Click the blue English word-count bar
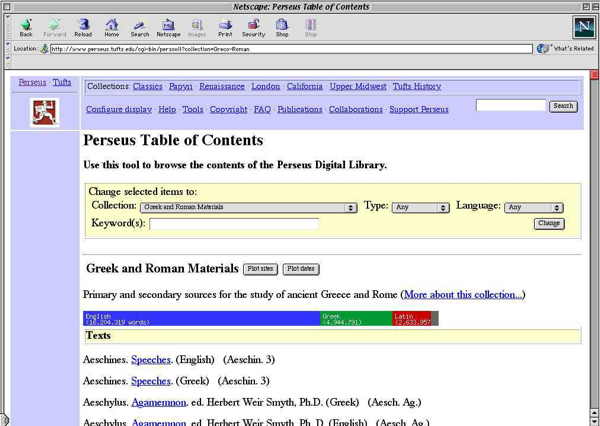The width and height of the screenshot is (600, 426). (x=201, y=318)
